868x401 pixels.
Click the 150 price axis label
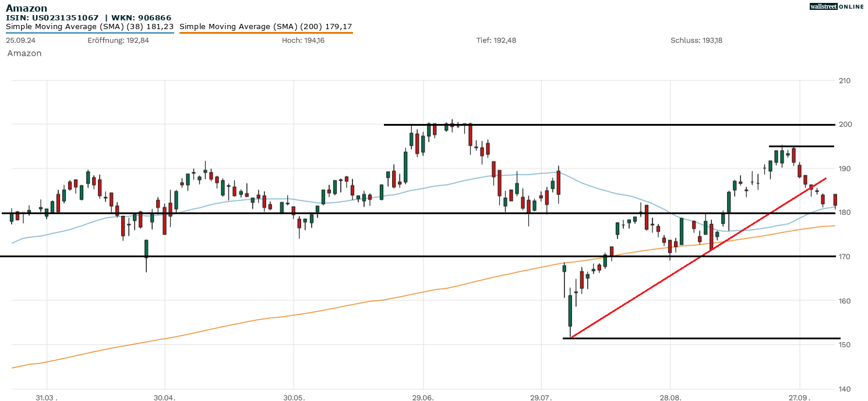coord(845,345)
